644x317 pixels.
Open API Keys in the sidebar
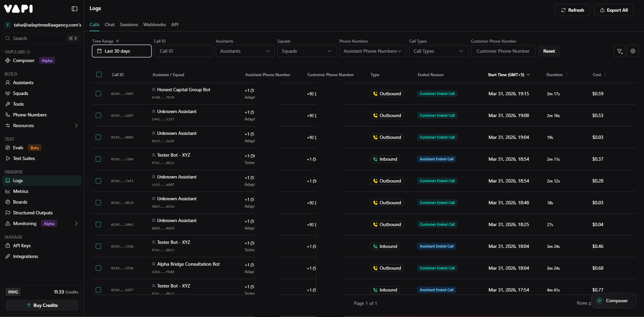click(x=22, y=246)
